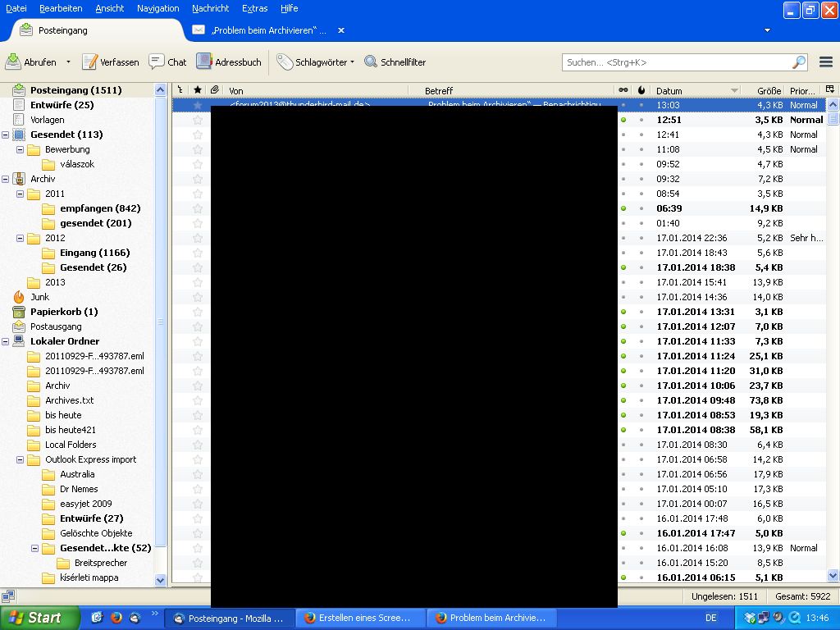The height and width of the screenshot is (630, 840).
Task: Open the Schlagwörter tags dropdown
Action: [316, 62]
